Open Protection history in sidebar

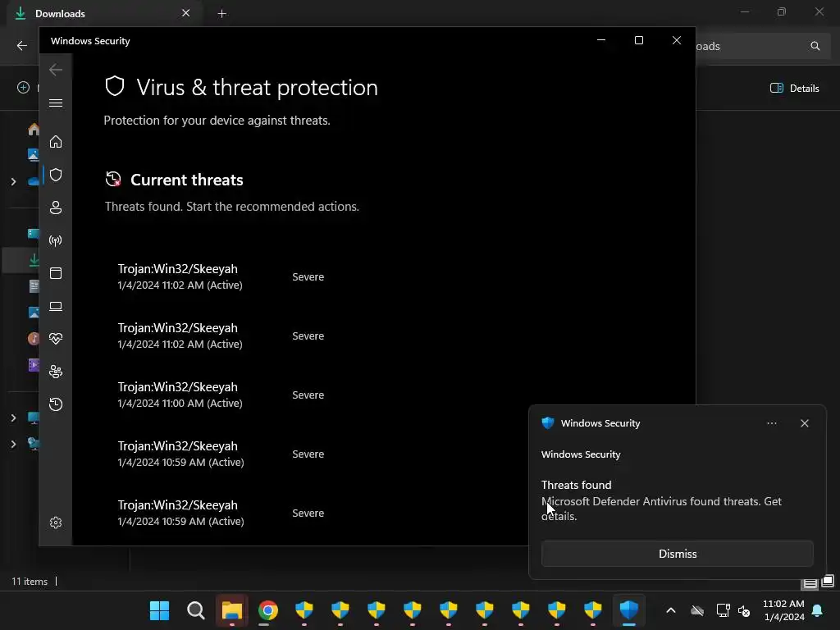point(56,404)
